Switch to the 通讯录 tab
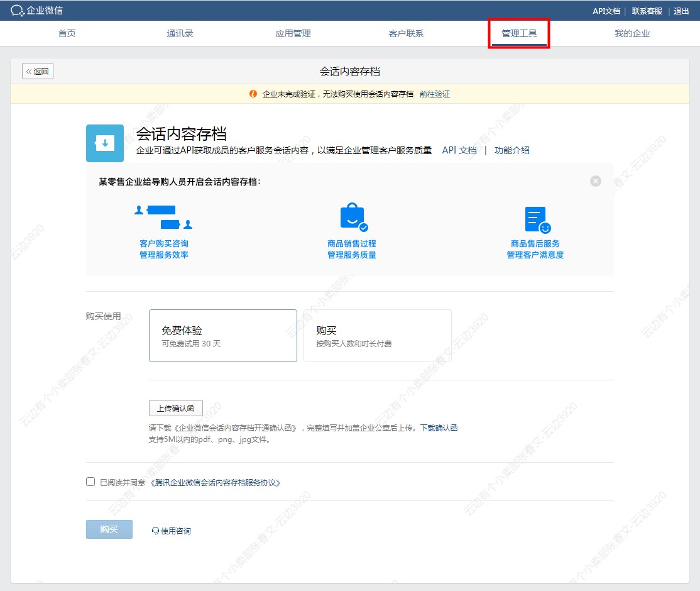The image size is (700, 591). [180, 33]
